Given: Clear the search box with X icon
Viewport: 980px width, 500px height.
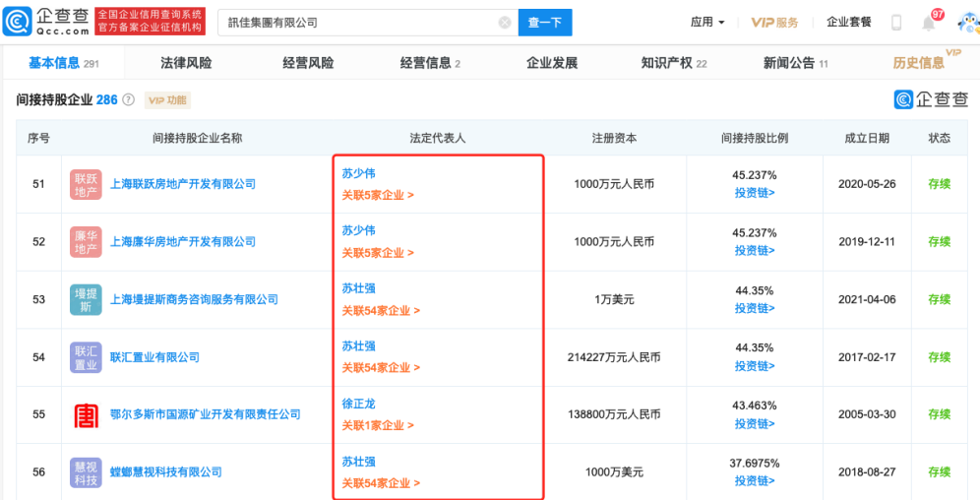Looking at the screenshot, I should (x=505, y=23).
